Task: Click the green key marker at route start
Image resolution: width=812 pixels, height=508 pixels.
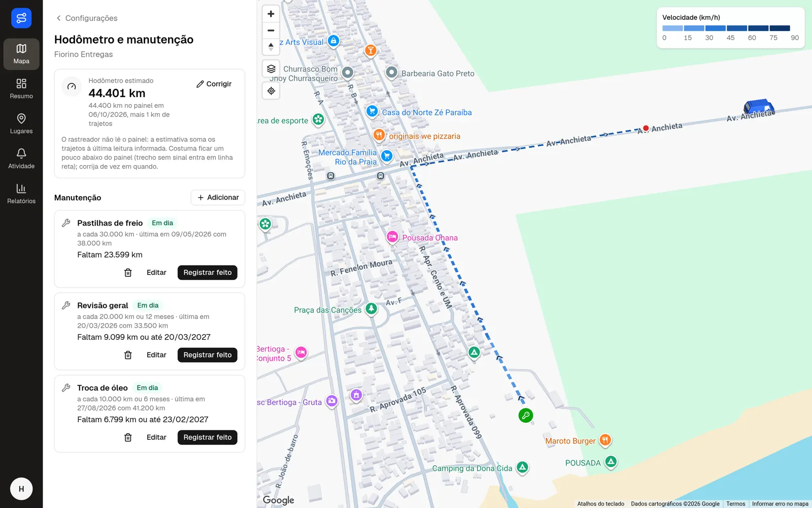Action: click(x=526, y=416)
